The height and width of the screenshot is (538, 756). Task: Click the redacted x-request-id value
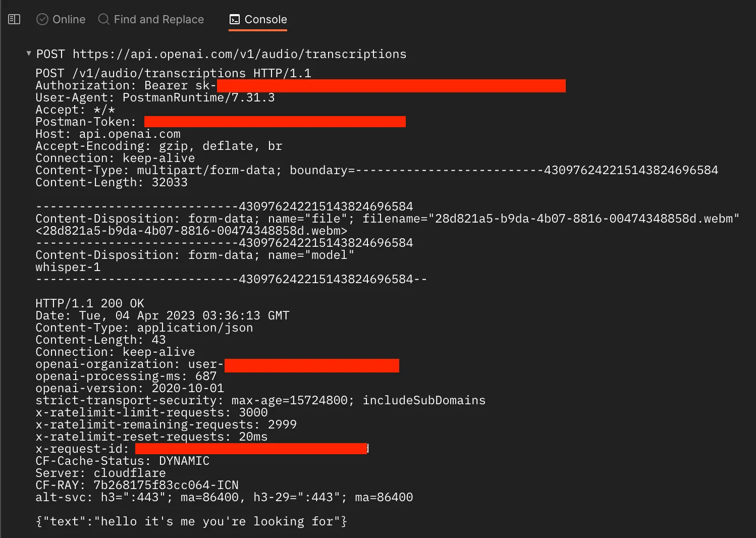tap(251, 449)
